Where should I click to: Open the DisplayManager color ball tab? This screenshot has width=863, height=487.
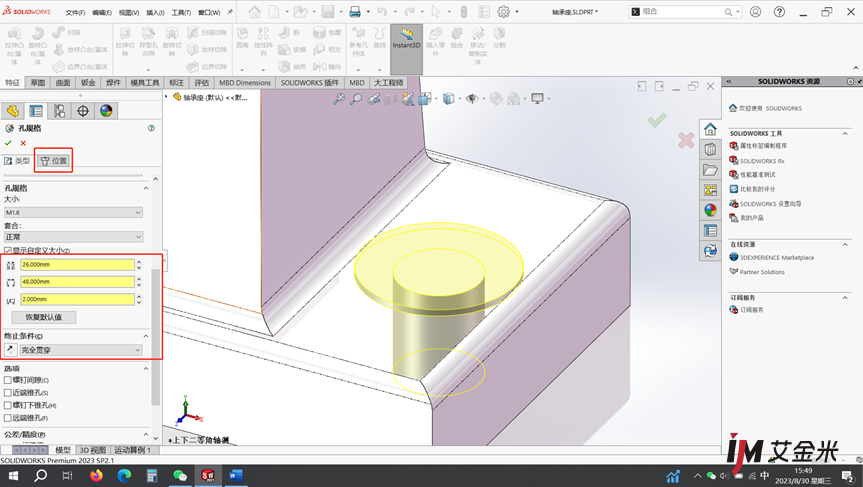(x=106, y=111)
